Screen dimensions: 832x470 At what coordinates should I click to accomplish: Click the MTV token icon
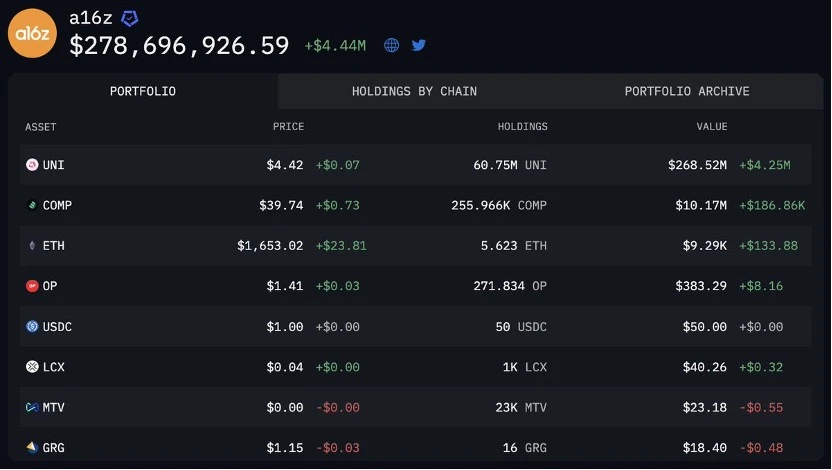32,407
